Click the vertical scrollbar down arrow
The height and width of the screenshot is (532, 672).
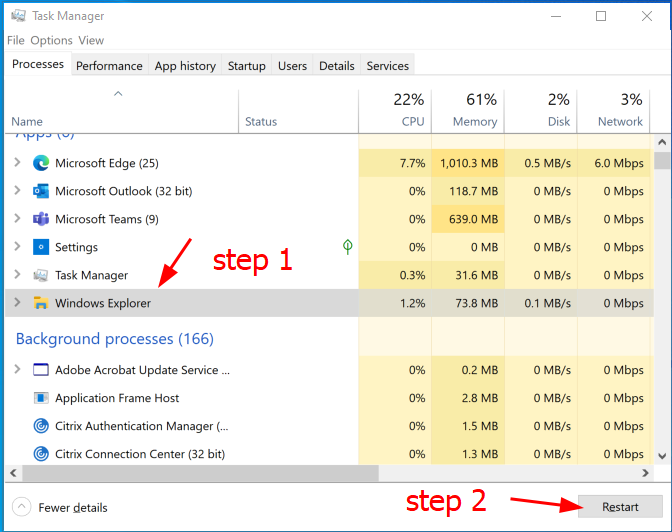click(x=662, y=456)
